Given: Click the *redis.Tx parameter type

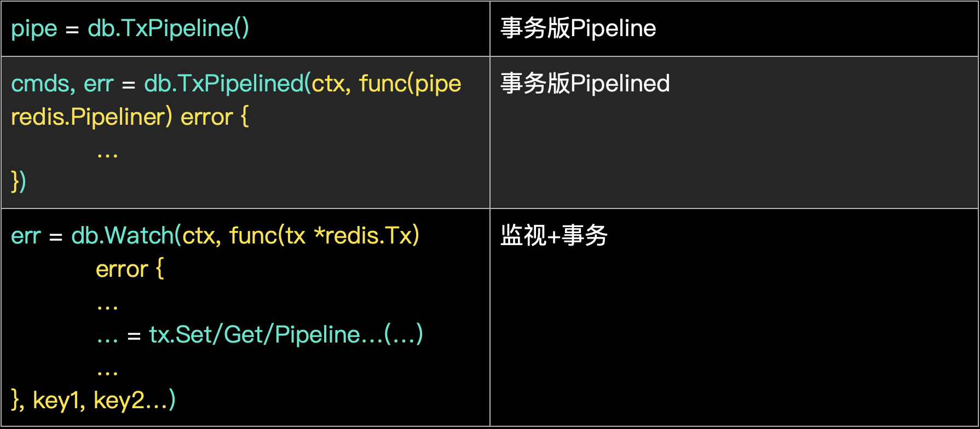Looking at the screenshot, I should (x=366, y=236).
